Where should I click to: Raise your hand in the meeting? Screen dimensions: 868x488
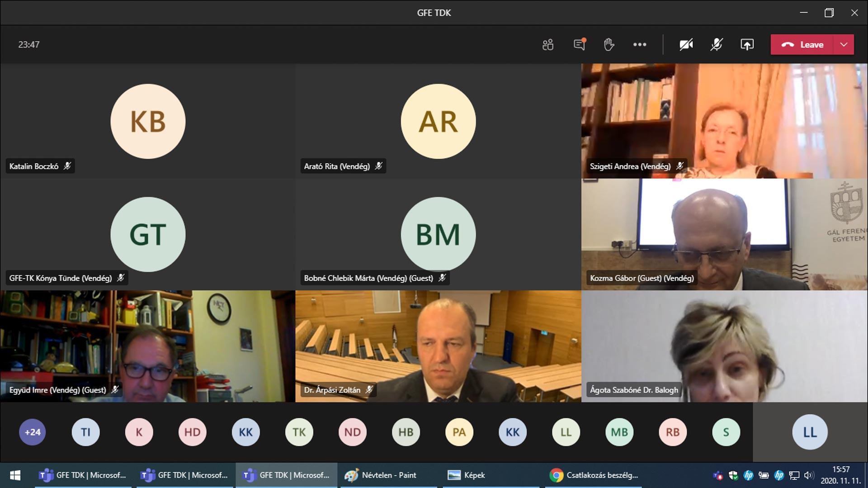click(x=609, y=45)
